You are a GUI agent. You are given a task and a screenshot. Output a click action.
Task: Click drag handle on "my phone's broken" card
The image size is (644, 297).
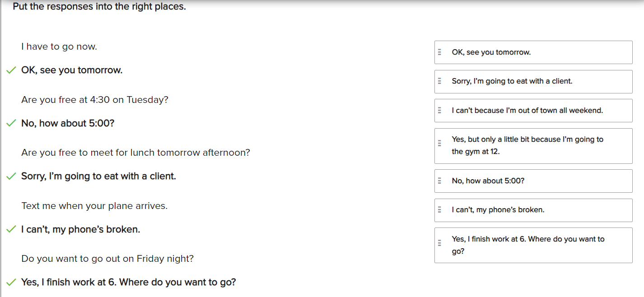pyautogui.click(x=439, y=210)
